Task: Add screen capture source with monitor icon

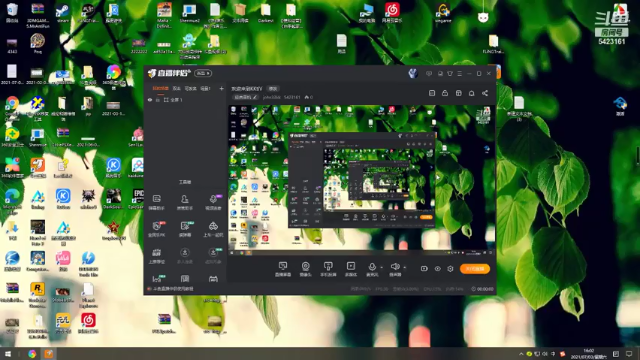Action: (283, 269)
